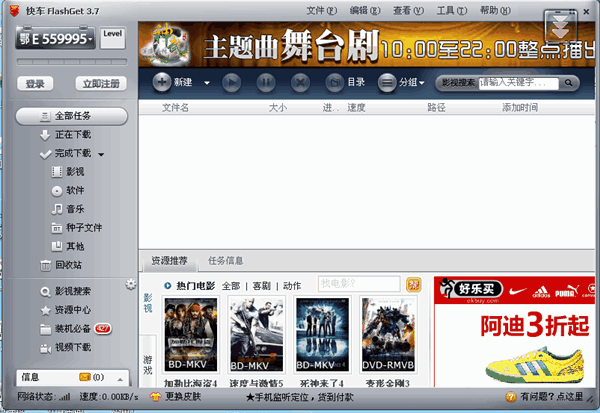Click the sidebar settings gear icon

(x=131, y=284)
